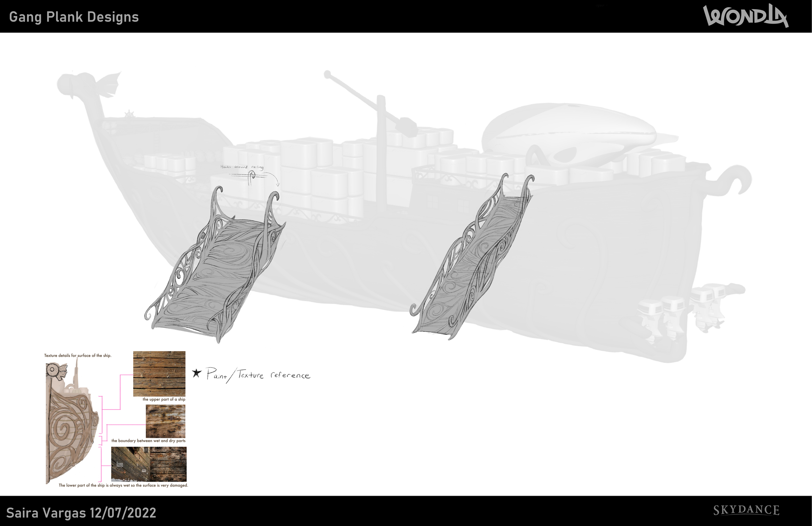This screenshot has width=812, height=526.
Task: Click the 'Saira Vargas 12/07/2022' credit text
Action: tap(81, 513)
